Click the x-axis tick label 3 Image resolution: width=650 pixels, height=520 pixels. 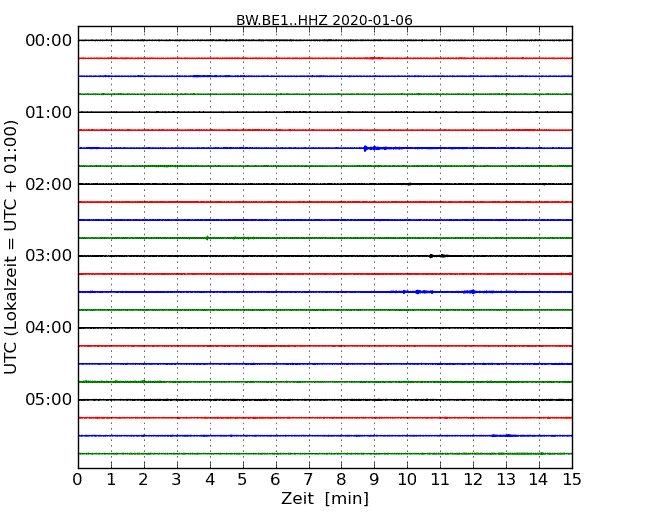coord(177,479)
